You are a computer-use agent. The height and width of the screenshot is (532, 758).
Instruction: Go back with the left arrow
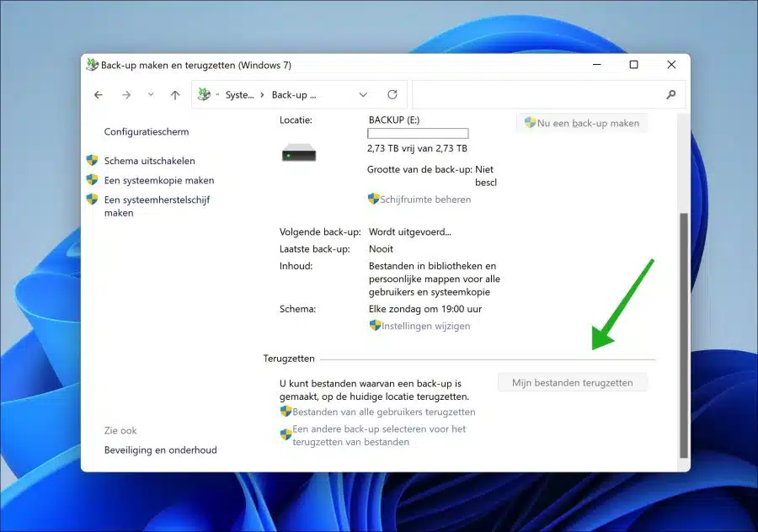[x=99, y=95]
